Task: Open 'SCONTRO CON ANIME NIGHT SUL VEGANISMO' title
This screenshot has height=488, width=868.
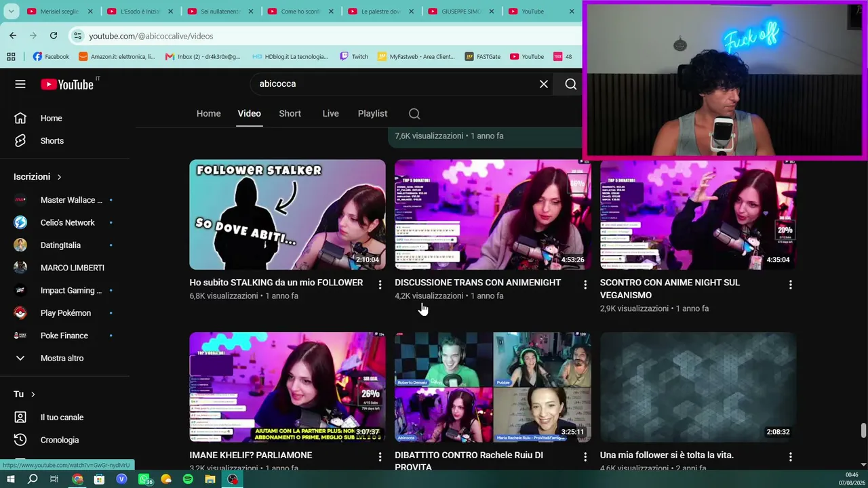Action: (670, 289)
